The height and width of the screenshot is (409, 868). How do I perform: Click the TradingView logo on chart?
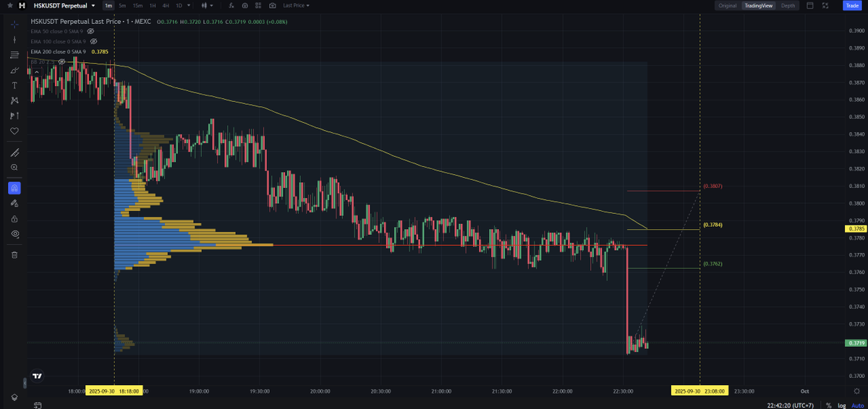coord(37,376)
